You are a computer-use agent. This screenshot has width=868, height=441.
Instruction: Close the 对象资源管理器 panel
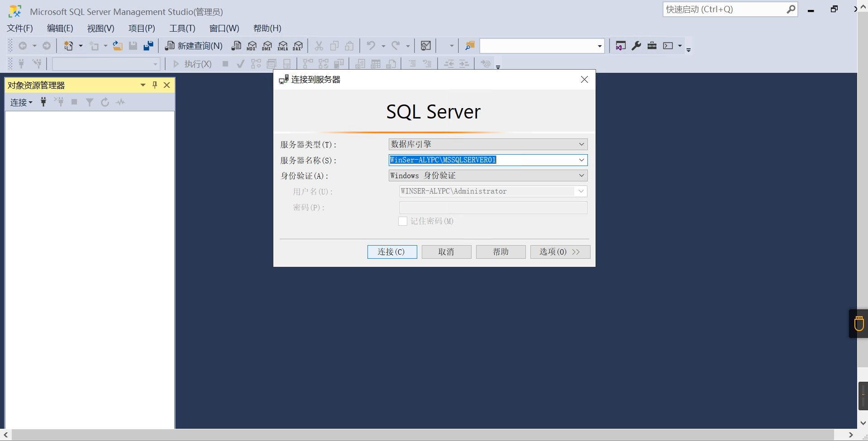[x=167, y=85]
